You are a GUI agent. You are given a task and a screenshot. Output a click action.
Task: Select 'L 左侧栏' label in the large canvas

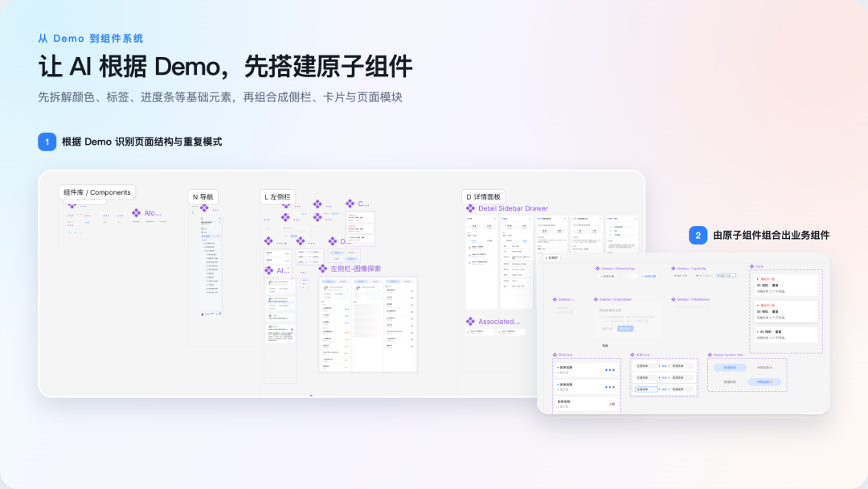(277, 196)
